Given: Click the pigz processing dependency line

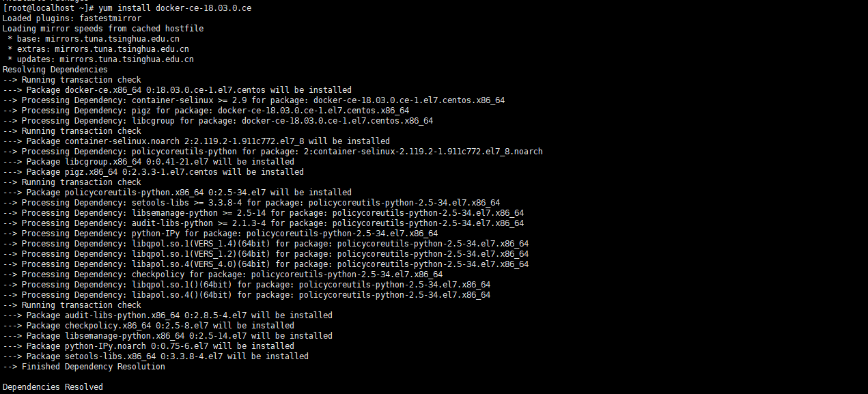Looking at the screenshot, I should [x=206, y=111].
